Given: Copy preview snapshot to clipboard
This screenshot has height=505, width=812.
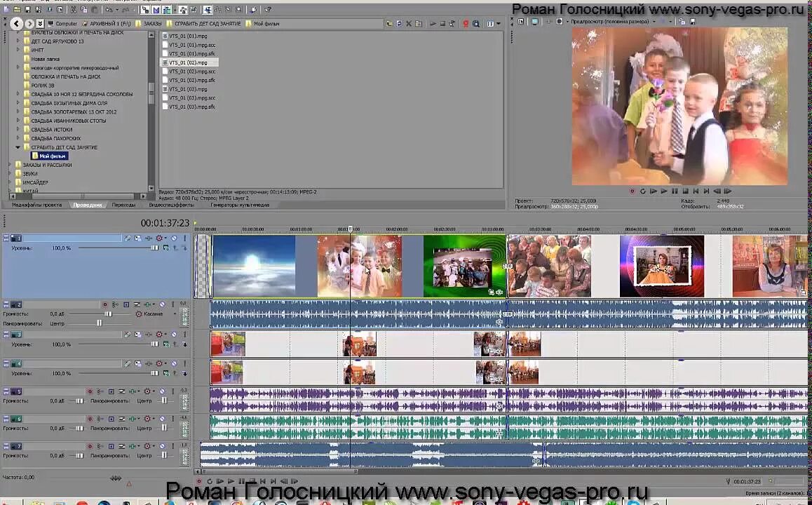Looking at the screenshot, I should [682, 22].
